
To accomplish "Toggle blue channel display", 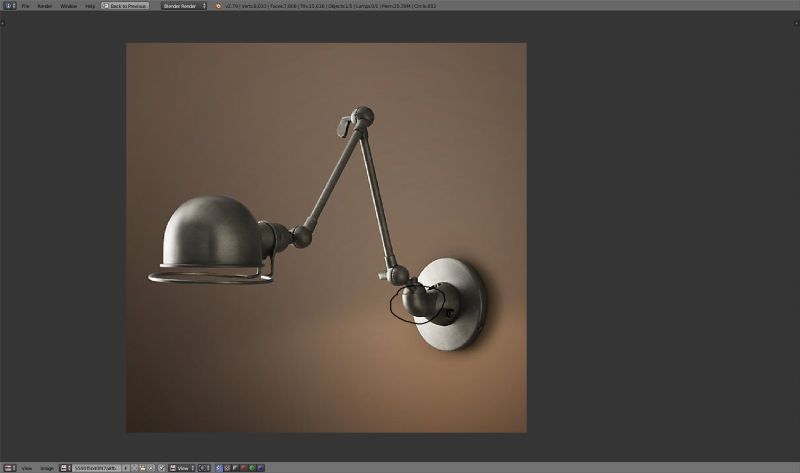I will [261, 468].
